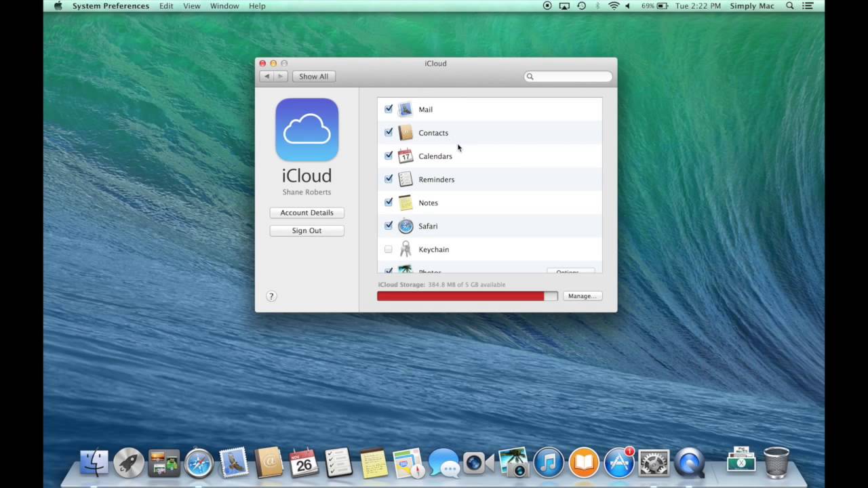Click the iCloud storage usage bar
Viewport: 868px width, 488px height.
[x=467, y=296]
